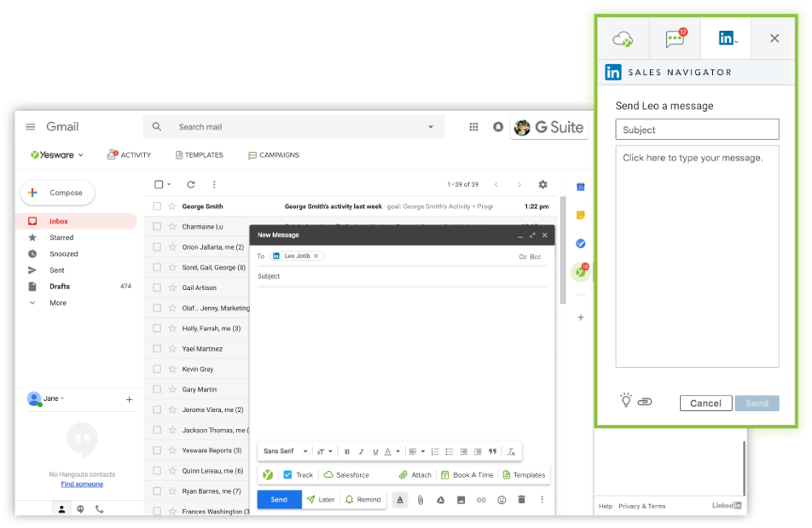Open Google Calendar from the right sidebar
This screenshot has width=812, height=528.
[x=579, y=187]
